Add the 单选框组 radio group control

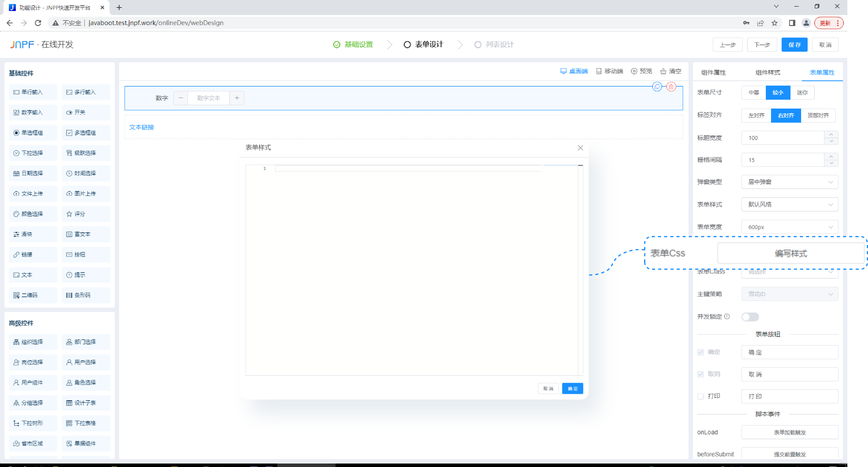pos(33,133)
